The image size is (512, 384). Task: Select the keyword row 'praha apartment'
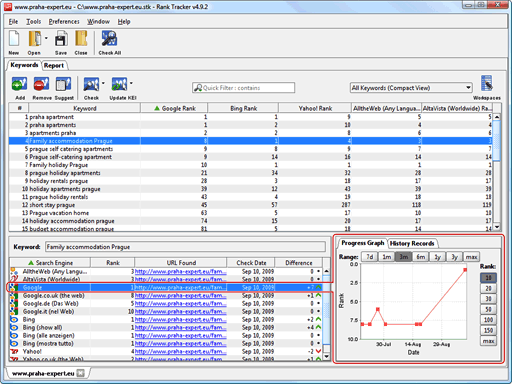pos(251,117)
